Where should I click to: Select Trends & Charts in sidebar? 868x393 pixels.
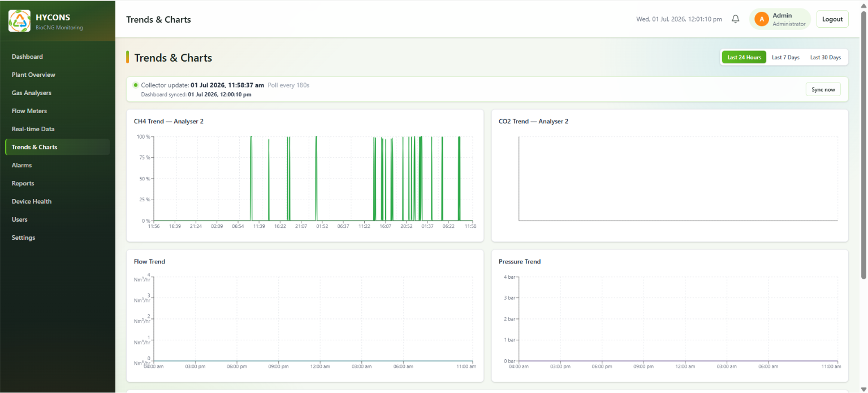coord(57,147)
